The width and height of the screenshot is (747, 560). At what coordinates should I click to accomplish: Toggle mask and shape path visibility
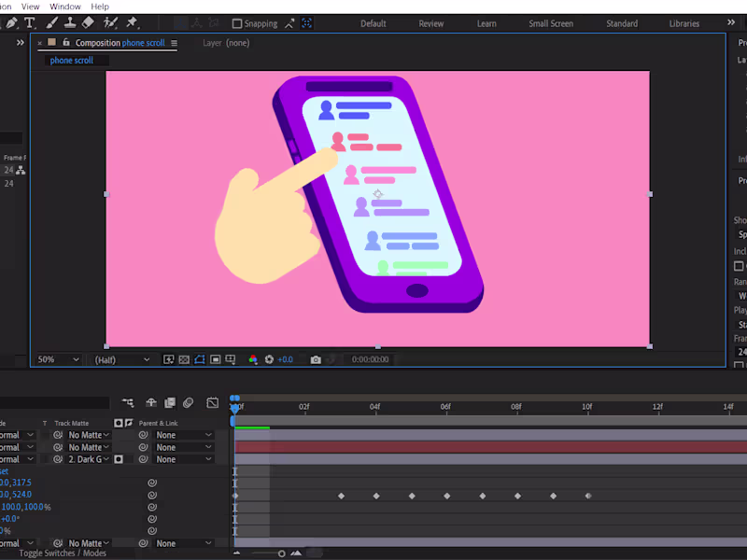(x=202, y=359)
